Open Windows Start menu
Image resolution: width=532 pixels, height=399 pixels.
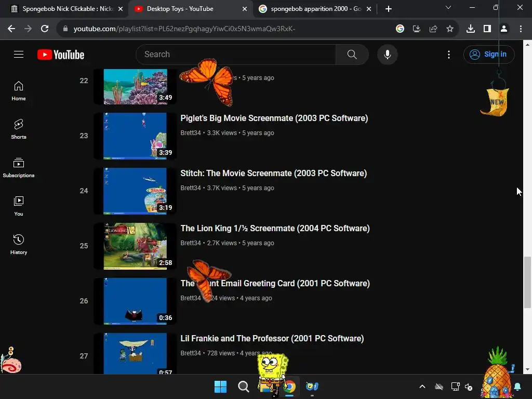point(220,387)
